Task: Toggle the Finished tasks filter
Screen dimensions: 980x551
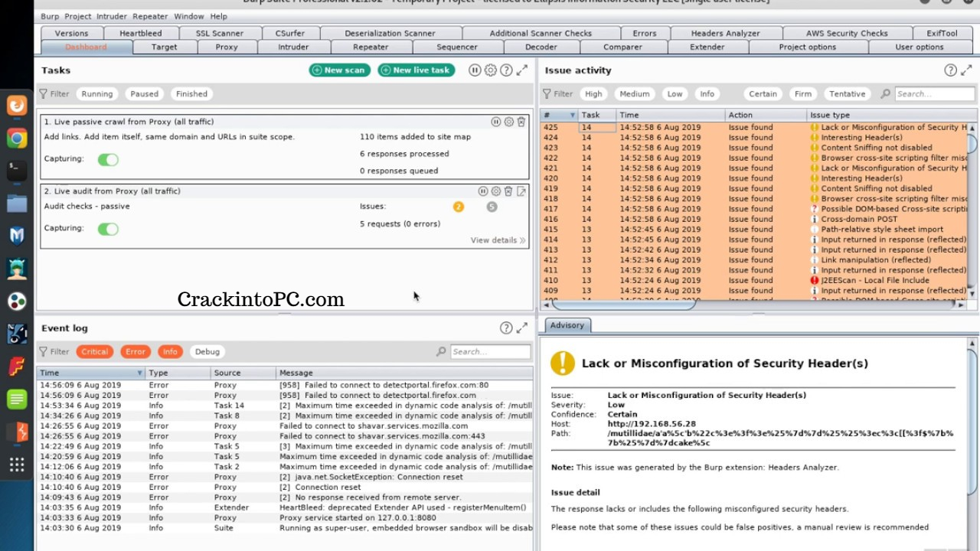Action: pyautogui.click(x=191, y=94)
